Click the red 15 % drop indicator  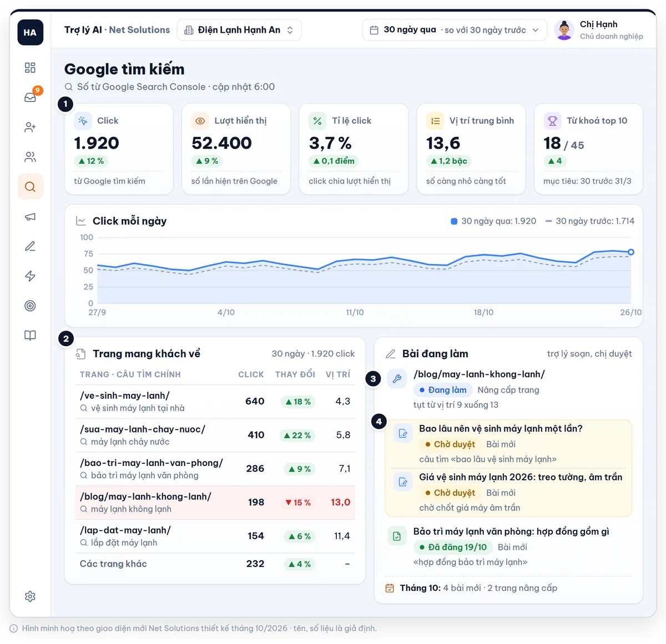click(x=298, y=503)
